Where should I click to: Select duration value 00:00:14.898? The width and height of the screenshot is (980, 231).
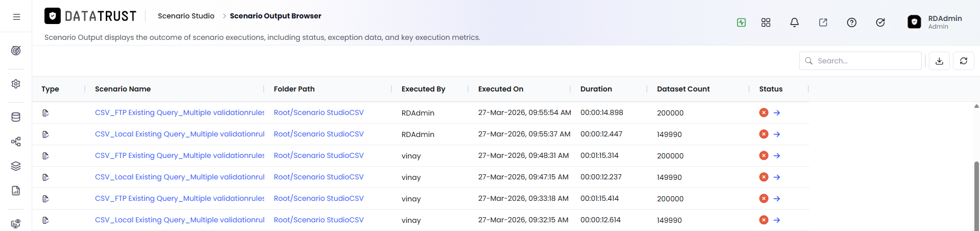point(602,112)
